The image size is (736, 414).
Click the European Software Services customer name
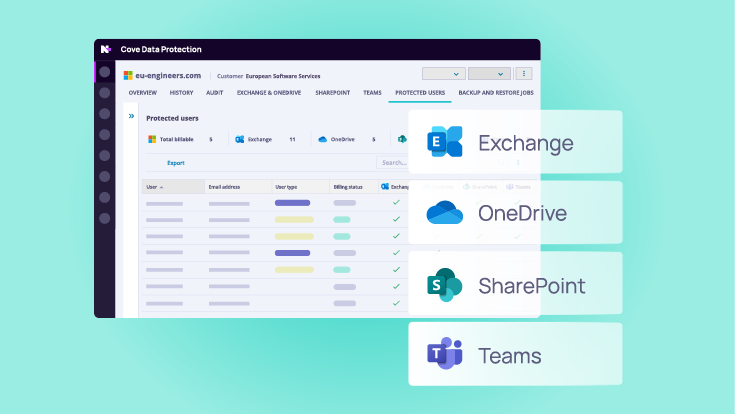283,76
